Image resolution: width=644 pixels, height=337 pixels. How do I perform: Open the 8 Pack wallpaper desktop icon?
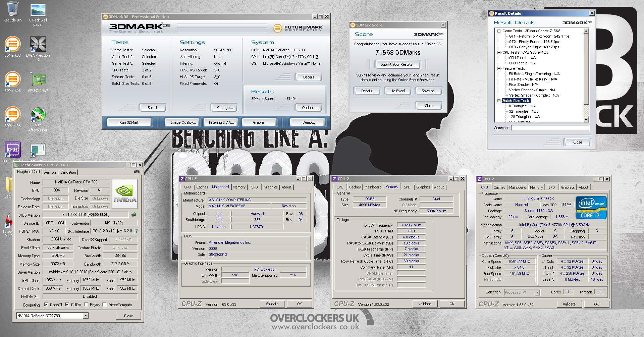(38, 15)
